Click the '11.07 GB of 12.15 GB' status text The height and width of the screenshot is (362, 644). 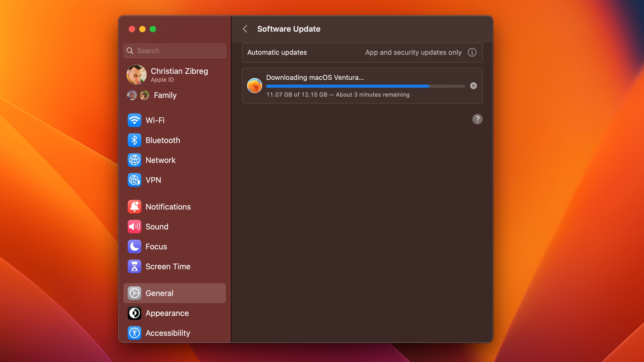(297, 95)
